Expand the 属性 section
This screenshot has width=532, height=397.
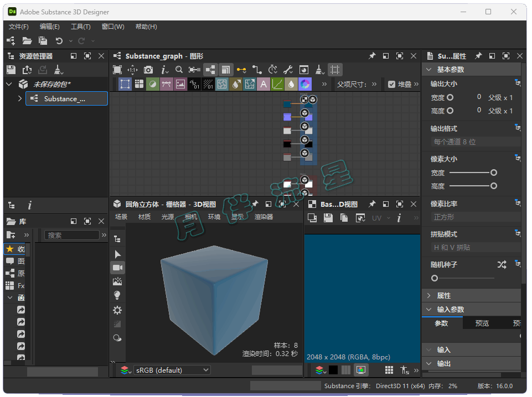[444, 296]
